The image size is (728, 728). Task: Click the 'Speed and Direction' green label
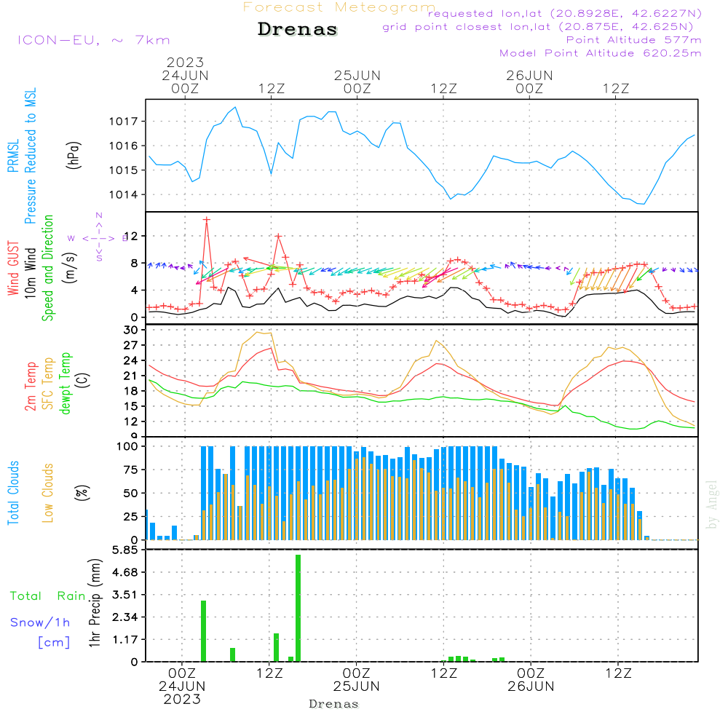(x=47, y=268)
